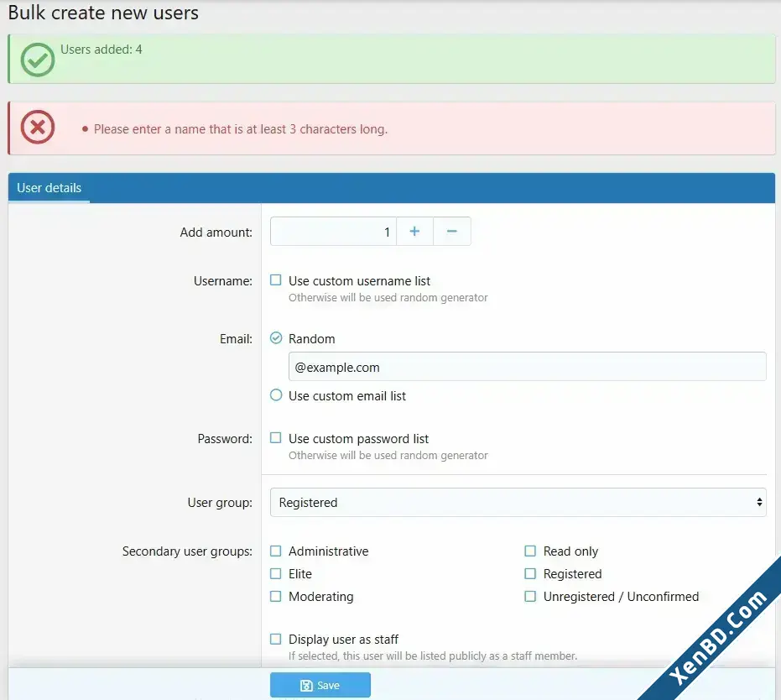The width and height of the screenshot is (781, 700).
Task: Check the Administrative secondary group
Action: click(x=275, y=551)
